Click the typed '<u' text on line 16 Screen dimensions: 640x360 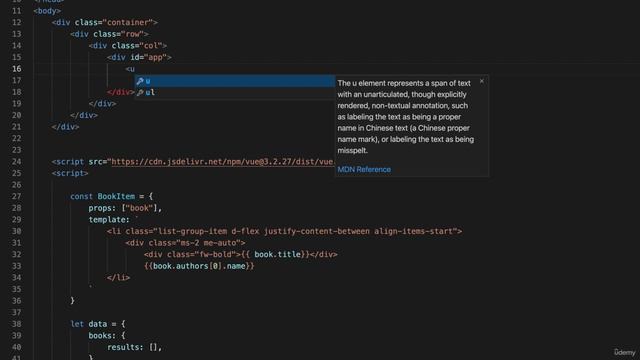(x=130, y=69)
